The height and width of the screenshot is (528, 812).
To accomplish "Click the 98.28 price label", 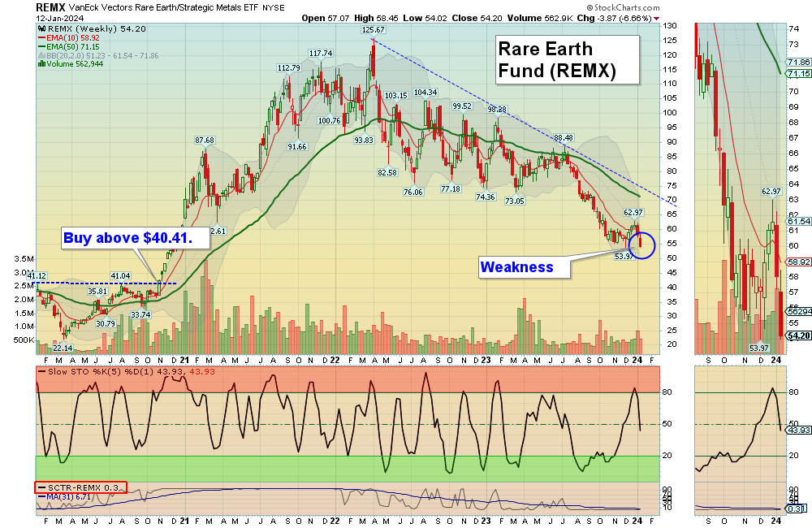I will pyautogui.click(x=497, y=110).
